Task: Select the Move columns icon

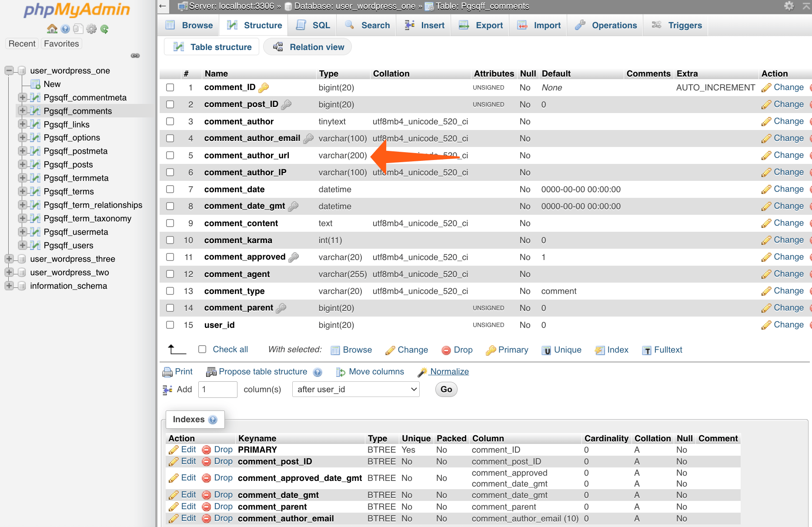Action: click(341, 372)
